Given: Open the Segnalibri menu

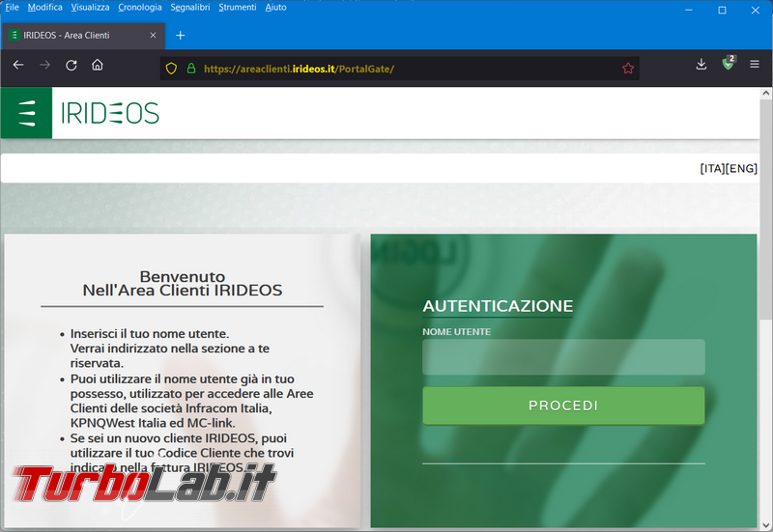Looking at the screenshot, I should pyautogui.click(x=190, y=8).
